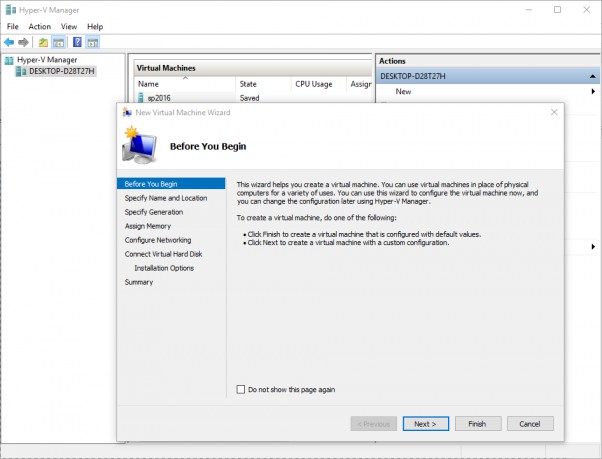Open the Help toolbar icon
Screen dimensions: 602x459
point(77,42)
